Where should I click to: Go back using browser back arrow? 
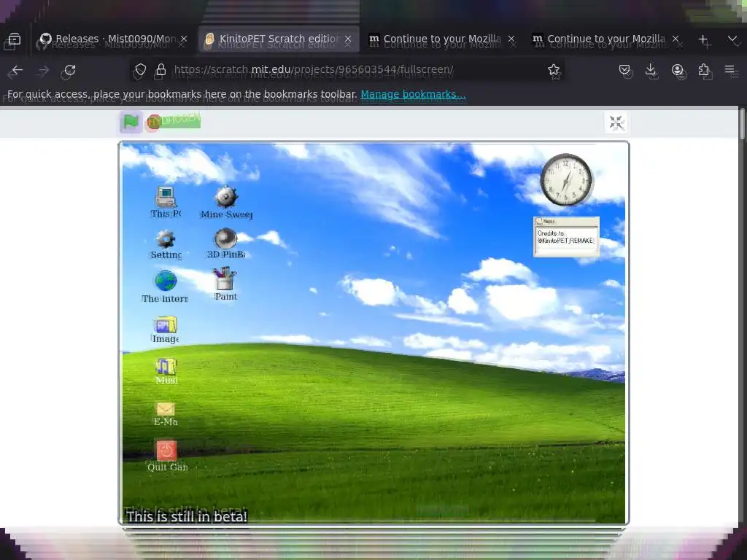[x=17, y=71]
